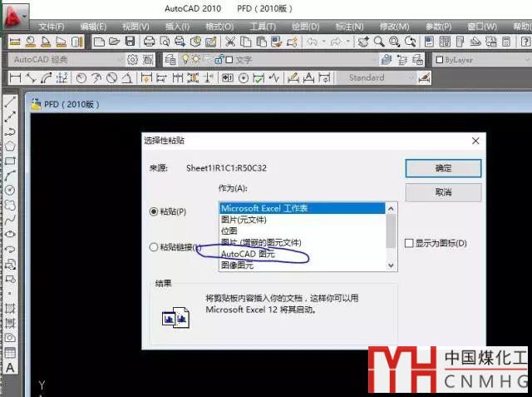Open the 插入(I) menu

tap(177, 27)
